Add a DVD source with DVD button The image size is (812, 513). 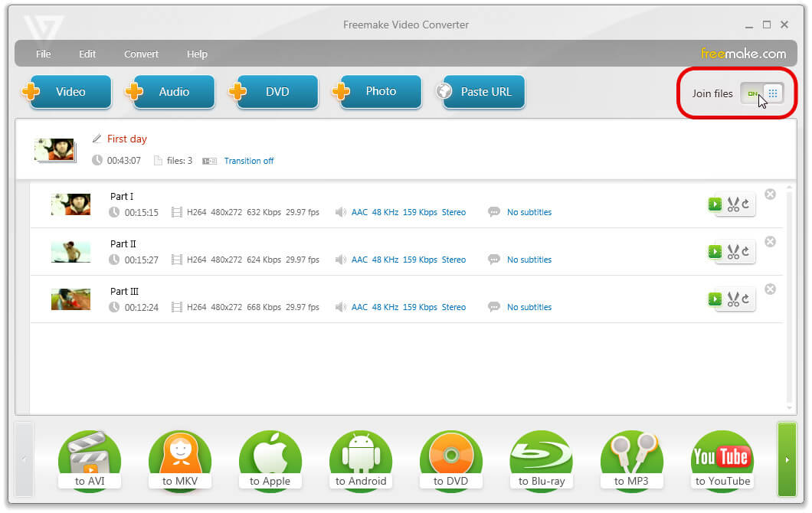277,92
